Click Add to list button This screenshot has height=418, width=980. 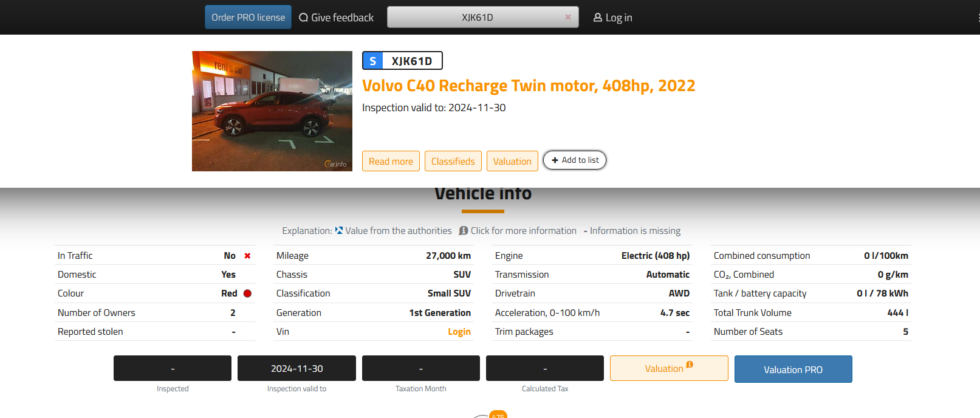click(575, 160)
